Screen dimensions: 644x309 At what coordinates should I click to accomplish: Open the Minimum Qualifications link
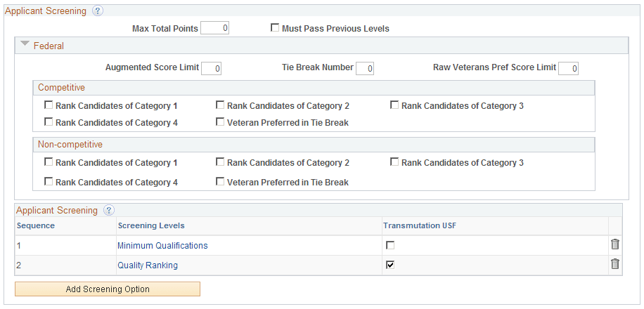(162, 245)
